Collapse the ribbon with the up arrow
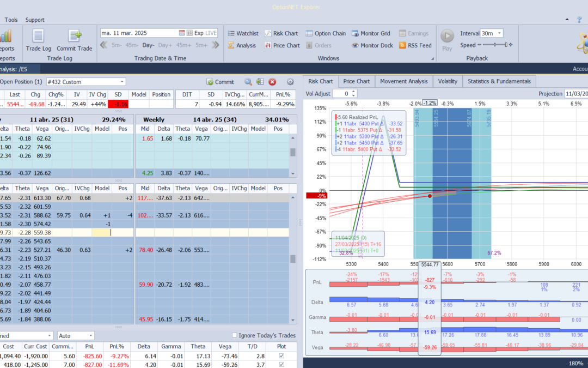 567,20
